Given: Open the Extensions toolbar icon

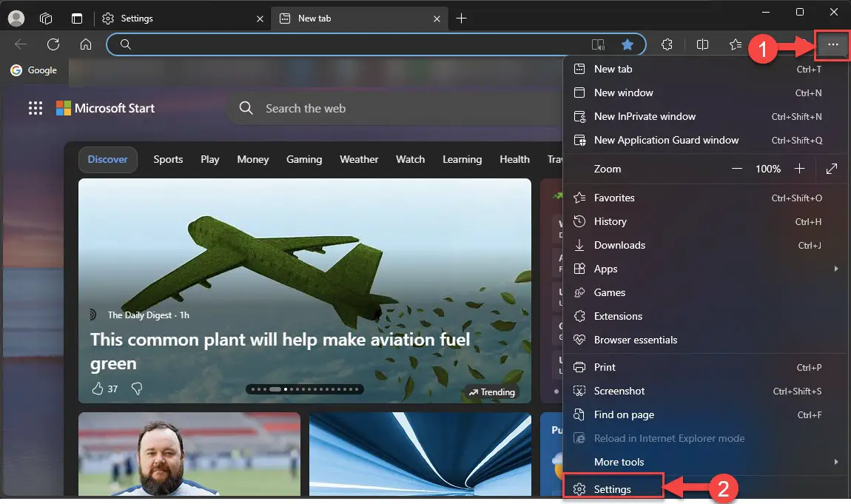Looking at the screenshot, I should click(x=667, y=44).
